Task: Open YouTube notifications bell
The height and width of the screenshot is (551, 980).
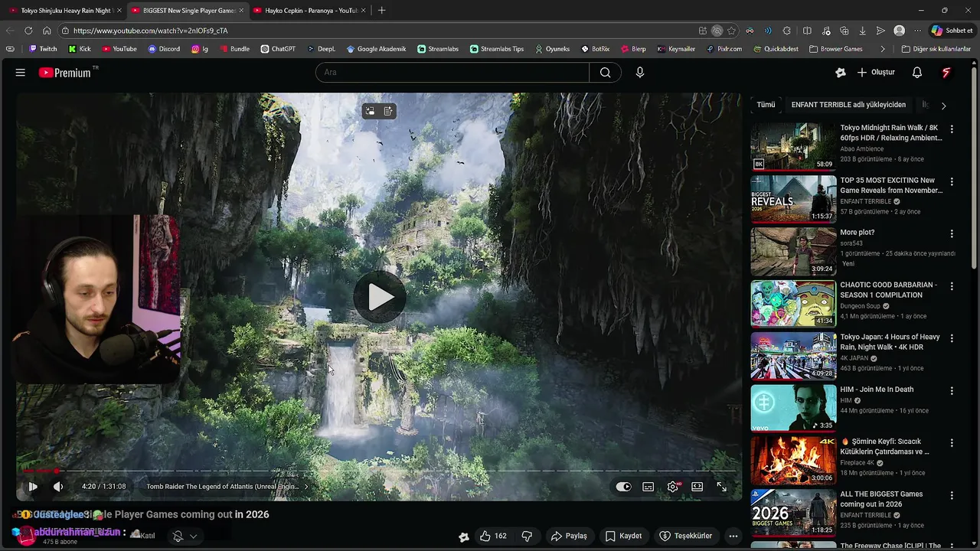Action: tap(917, 73)
